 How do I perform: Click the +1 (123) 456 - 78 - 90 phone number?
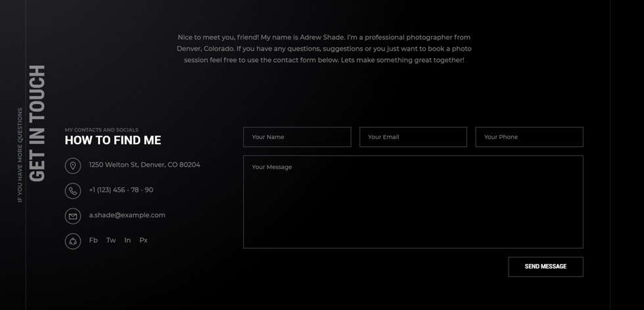click(121, 190)
